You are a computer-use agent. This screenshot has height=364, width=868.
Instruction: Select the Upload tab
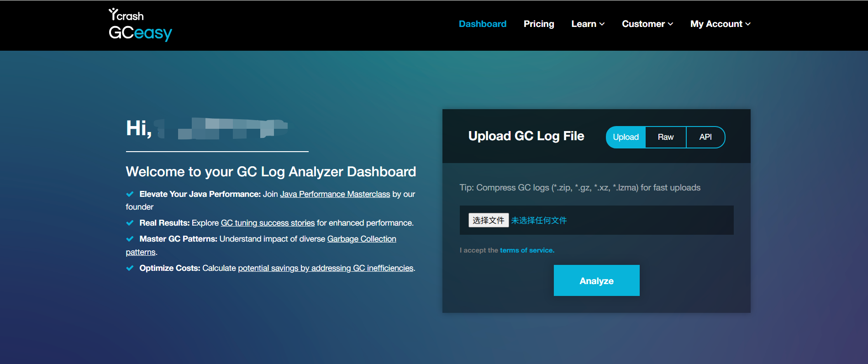626,137
